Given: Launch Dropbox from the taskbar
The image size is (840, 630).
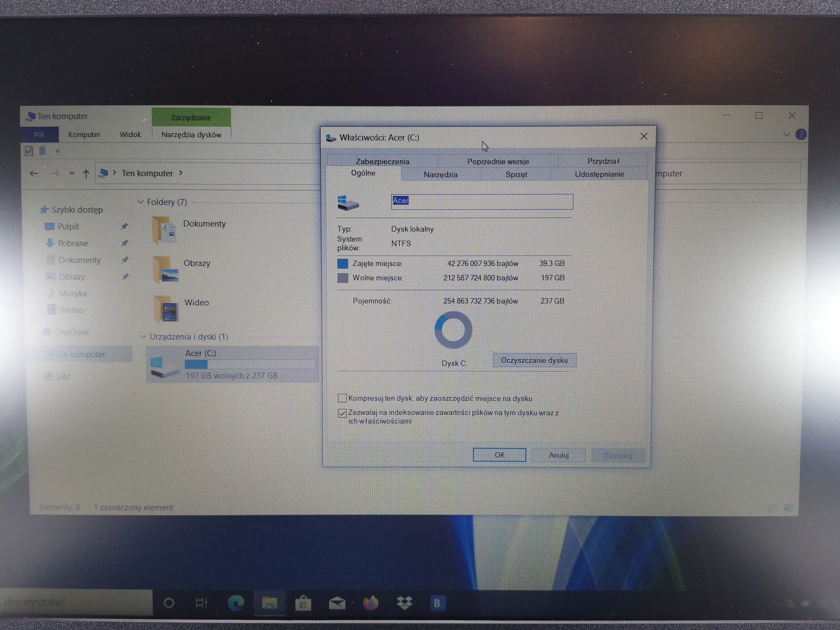Looking at the screenshot, I should pyautogui.click(x=404, y=603).
